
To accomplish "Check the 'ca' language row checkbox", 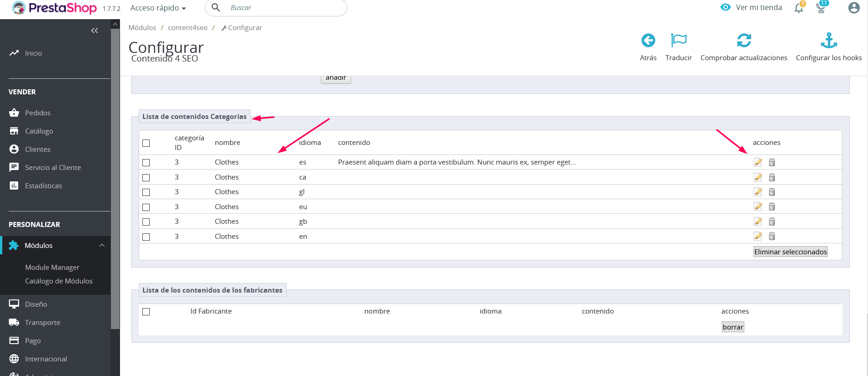I will [146, 178].
